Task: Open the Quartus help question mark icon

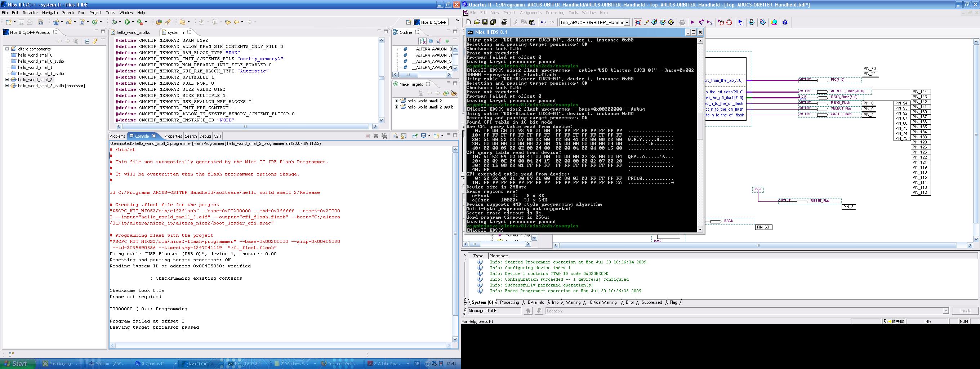Action: (785, 22)
